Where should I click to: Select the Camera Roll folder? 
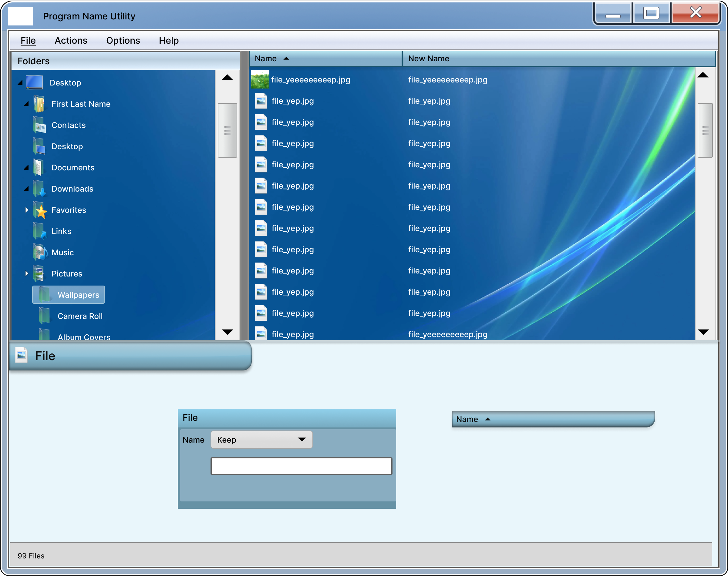(80, 316)
